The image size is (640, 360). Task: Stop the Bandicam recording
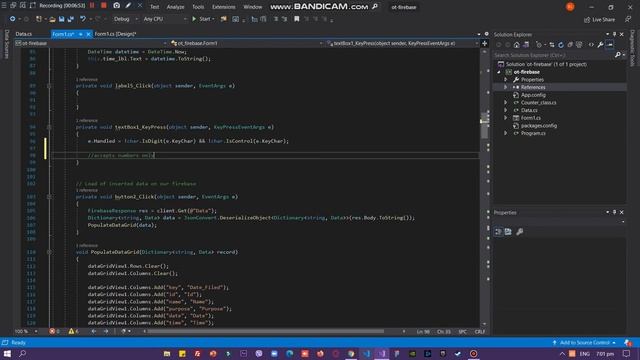point(104,6)
